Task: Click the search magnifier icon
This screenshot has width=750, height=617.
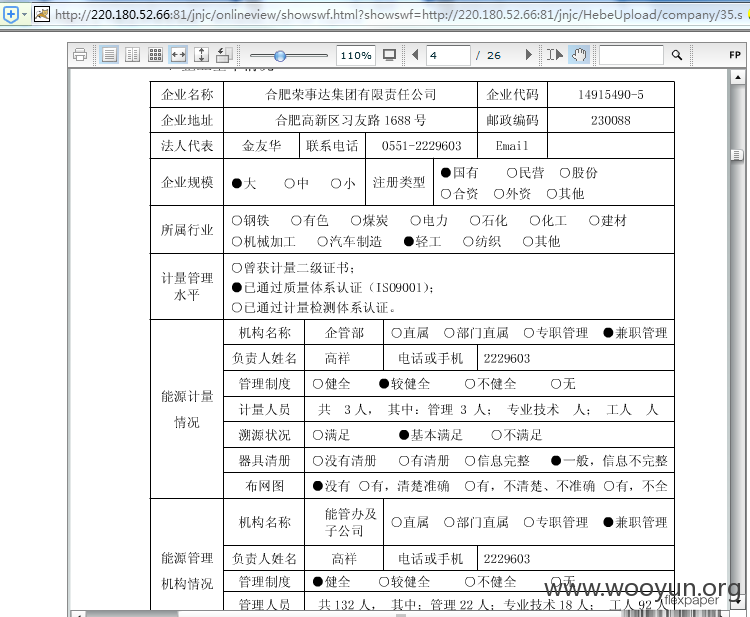Action: tap(677, 55)
